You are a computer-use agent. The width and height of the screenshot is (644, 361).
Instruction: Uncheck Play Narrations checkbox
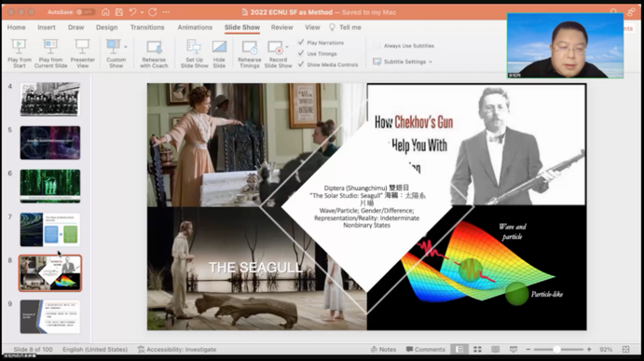(301, 42)
